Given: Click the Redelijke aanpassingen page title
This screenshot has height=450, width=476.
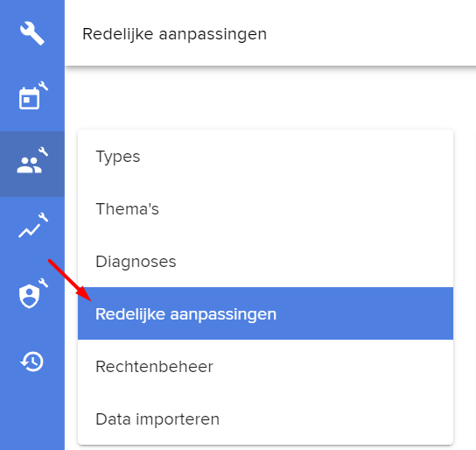Looking at the screenshot, I should [x=174, y=34].
